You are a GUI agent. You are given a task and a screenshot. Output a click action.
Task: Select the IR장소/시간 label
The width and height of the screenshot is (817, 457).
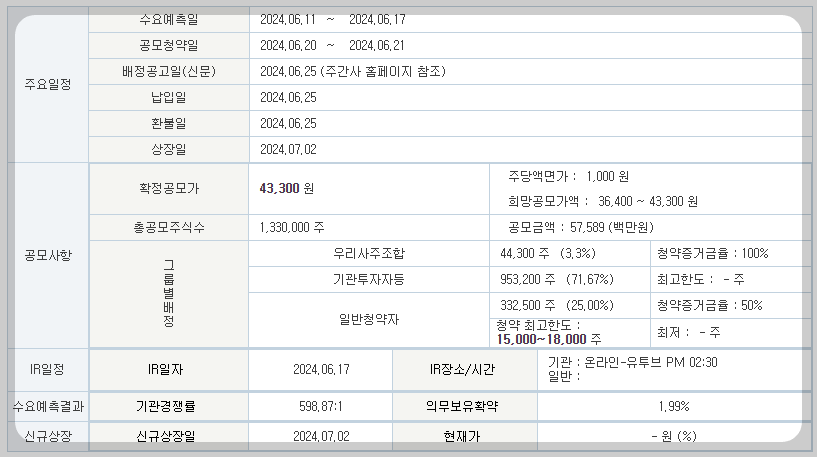(x=462, y=369)
